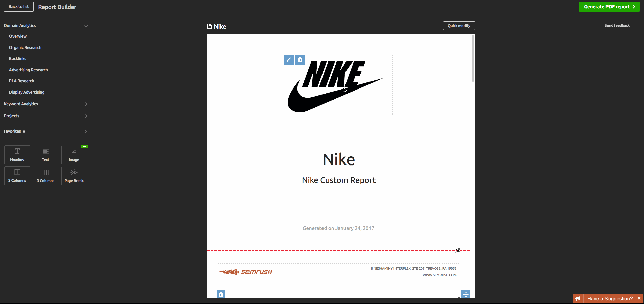The image size is (644, 304).
Task: Open PLA Research widgets
Action: tap(22, 81)
